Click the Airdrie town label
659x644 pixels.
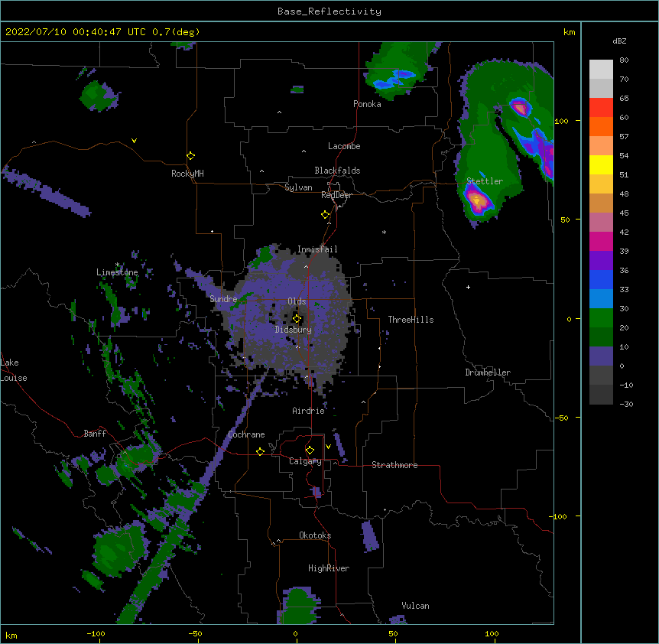point(309,411)
